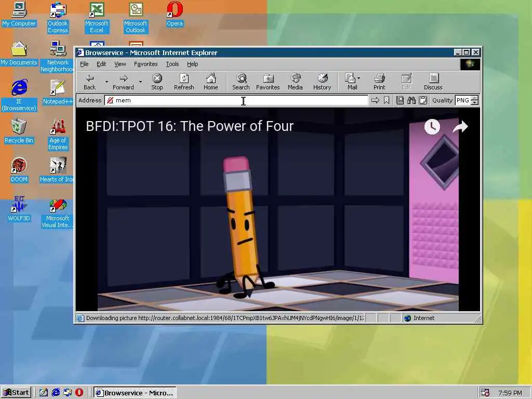Image resolution: width=532 pixels, height=399 pixels.
Task: Click the Watch Later clock icon on video
Action: pyautogui.click(x=432, y=127)
